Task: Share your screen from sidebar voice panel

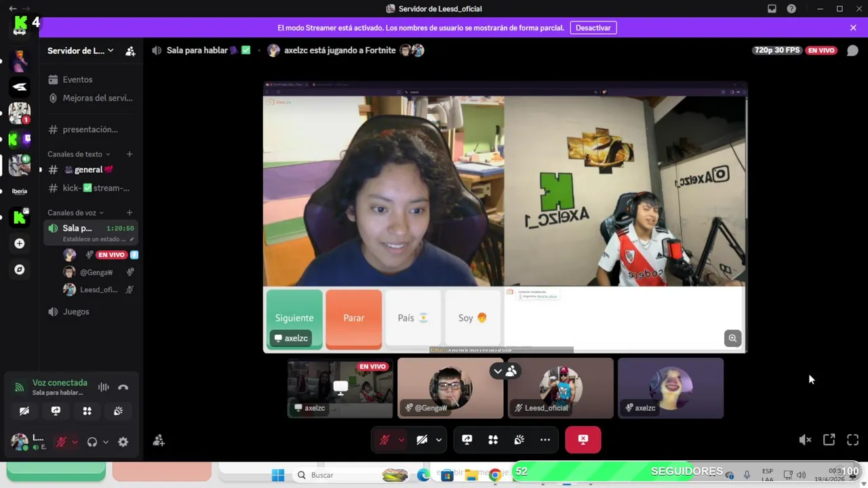Action: pos(56,411)
